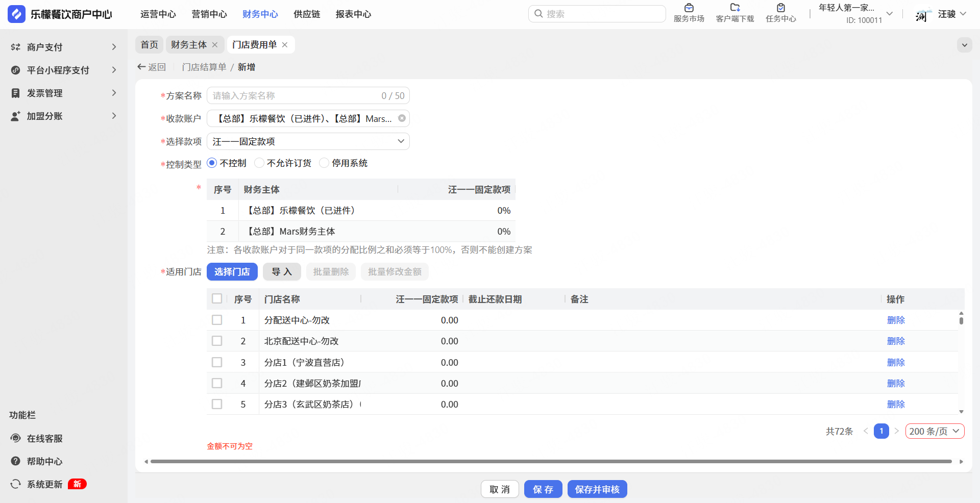Select the 不允许订货 radio option
This screenshot has height=503, width=980.
point(259,163)
